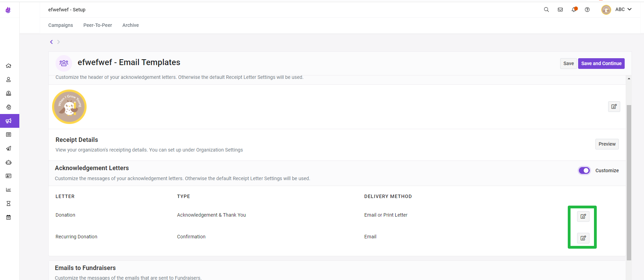The width and height of the screenshot is (644, 280).
Task: Click the 'Emails to Fundraisers' heading
Action: 85,268
